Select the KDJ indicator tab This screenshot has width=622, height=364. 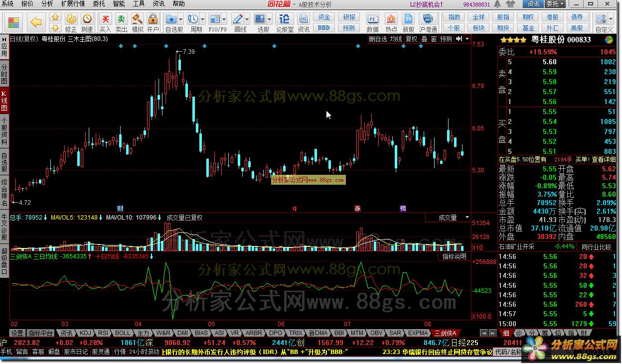(86, 333)
